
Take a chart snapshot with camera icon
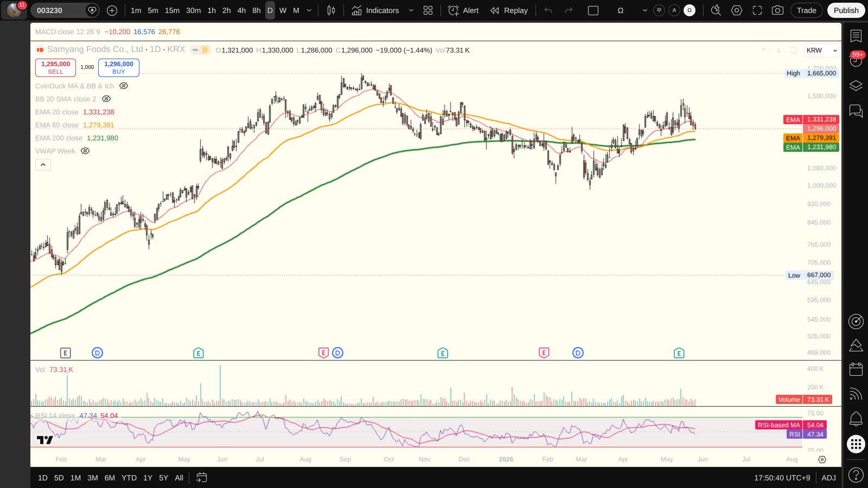tap(777, 10)
